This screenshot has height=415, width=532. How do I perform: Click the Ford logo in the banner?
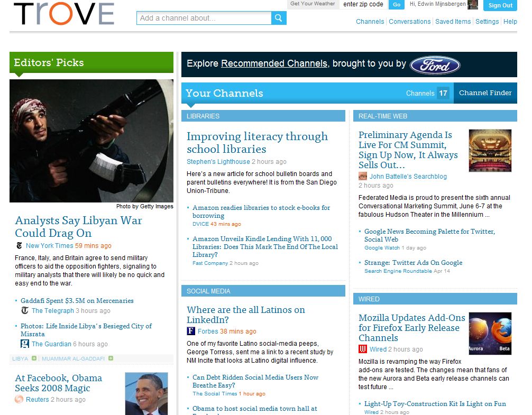[435, 65]
